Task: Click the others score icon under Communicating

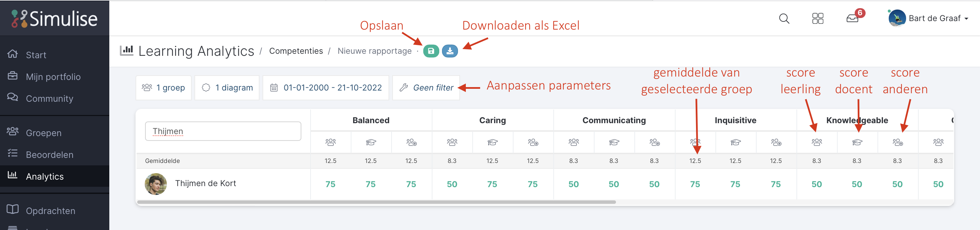Action: (x=654, y=142)
